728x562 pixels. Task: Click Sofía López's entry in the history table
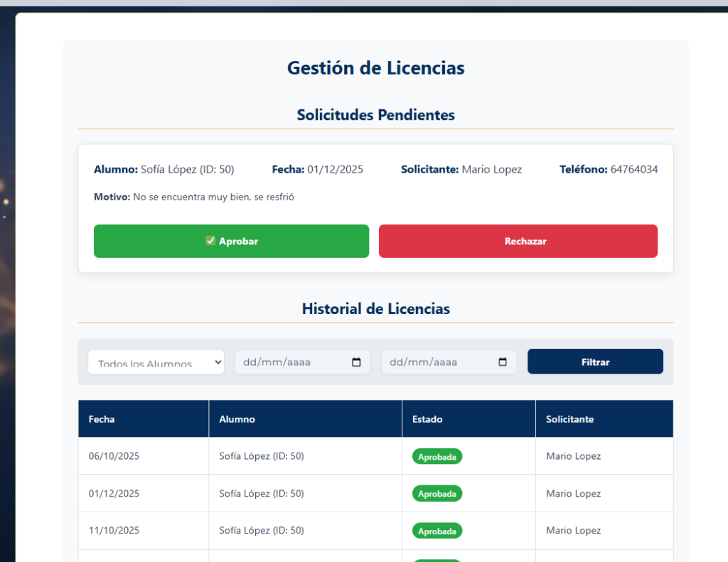point(263,456)
